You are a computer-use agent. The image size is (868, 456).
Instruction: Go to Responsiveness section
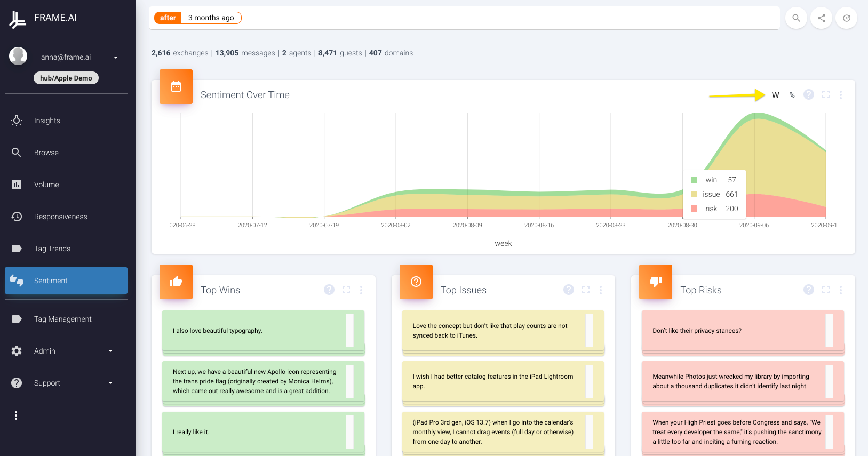pyautogui.click(x=66, y=217)
